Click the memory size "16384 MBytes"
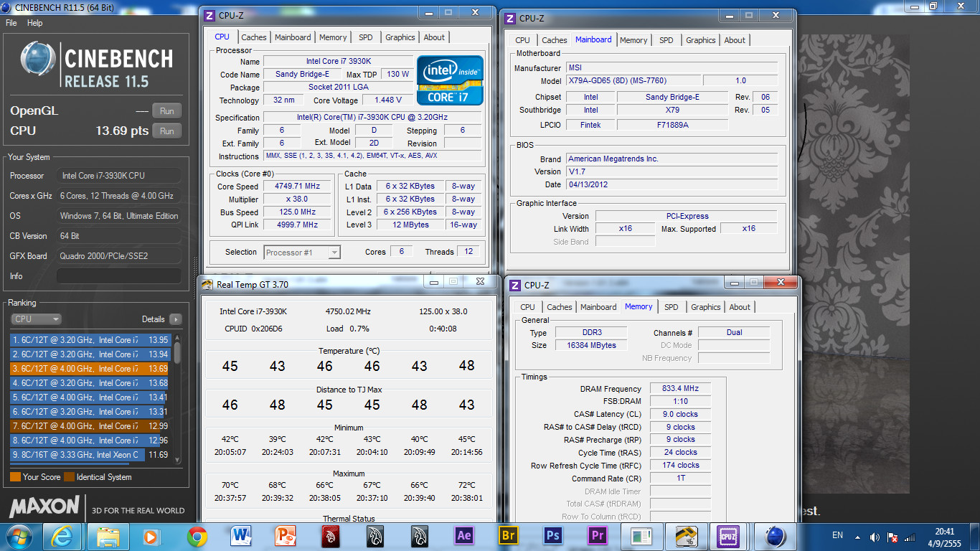980x551 pixels. 592,346
